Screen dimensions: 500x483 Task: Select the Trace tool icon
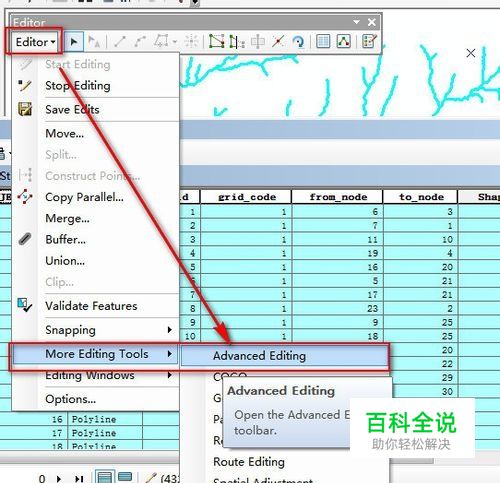(161, 41)
